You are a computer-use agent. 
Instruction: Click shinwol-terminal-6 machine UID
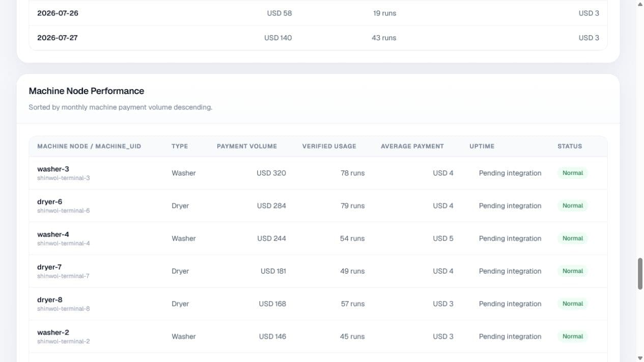pos(64,210)
